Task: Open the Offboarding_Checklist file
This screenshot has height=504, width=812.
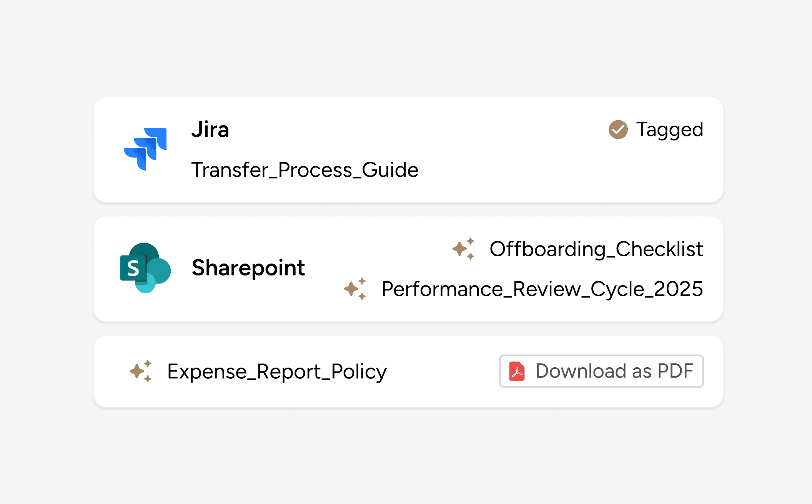Action: click(x=596, y=249)
